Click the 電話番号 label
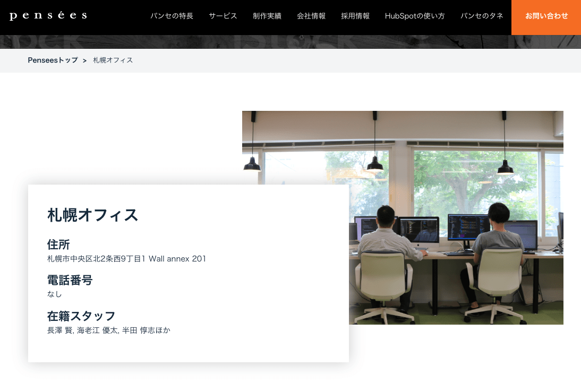The image size is (581, 392). 70,280
